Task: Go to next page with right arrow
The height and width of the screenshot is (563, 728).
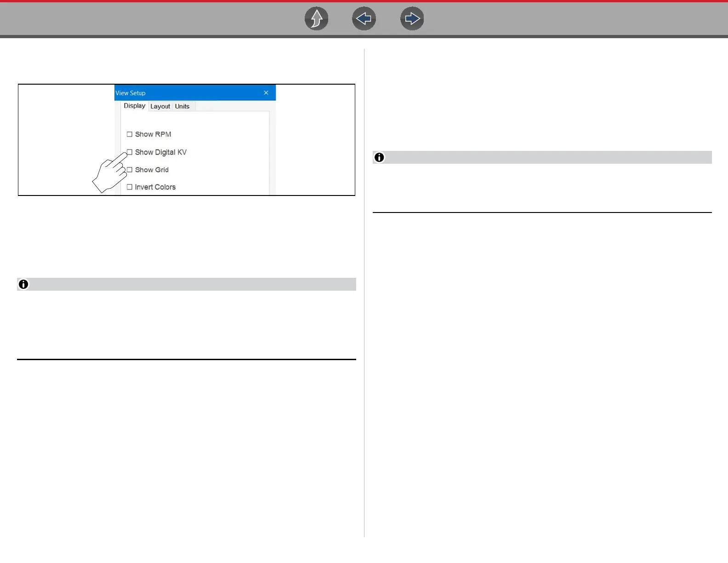Action: pos(412,19)
